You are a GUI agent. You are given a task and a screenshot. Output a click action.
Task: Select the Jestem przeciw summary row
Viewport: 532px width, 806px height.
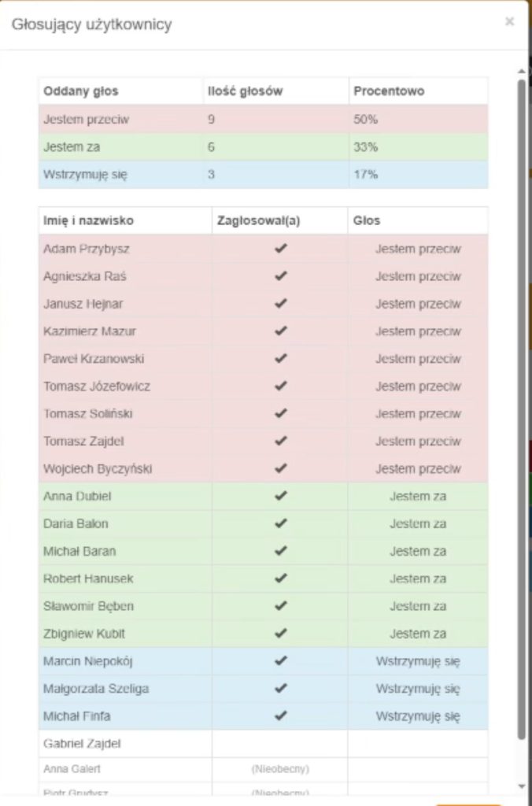pos(263,120)
